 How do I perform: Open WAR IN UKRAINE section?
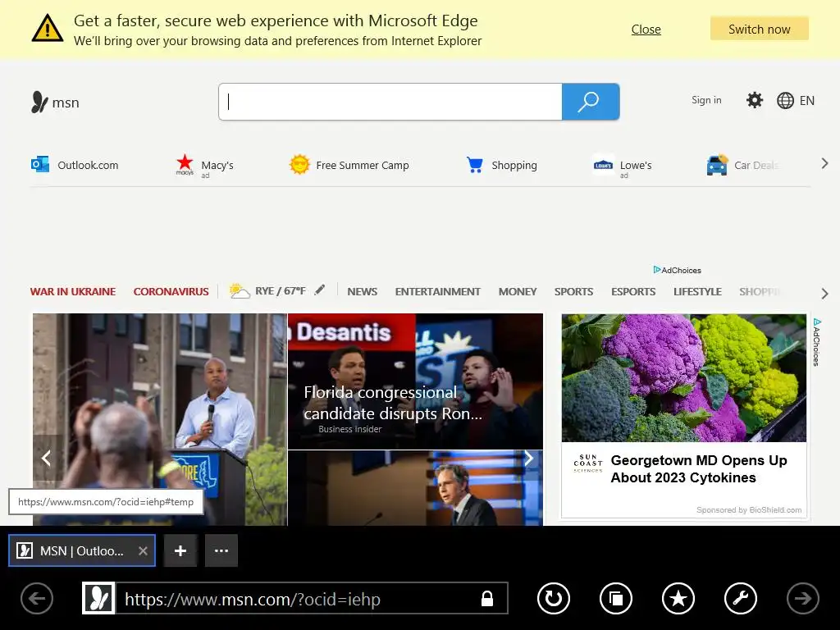73,291
